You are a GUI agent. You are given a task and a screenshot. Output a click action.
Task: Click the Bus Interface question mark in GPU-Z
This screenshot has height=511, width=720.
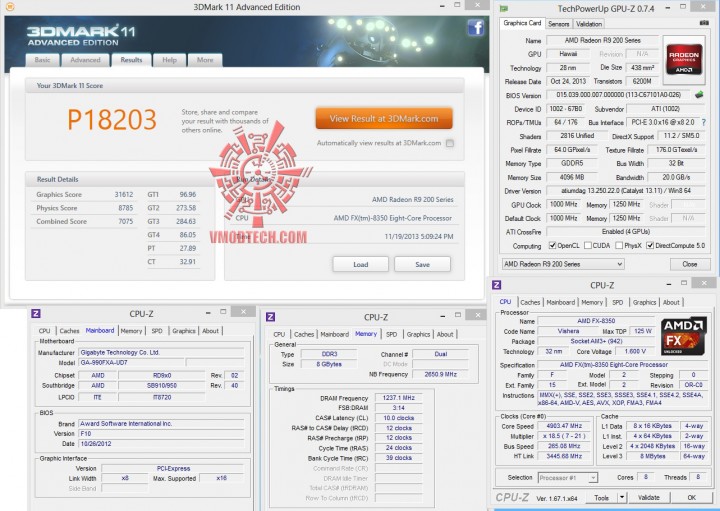coord(703,122)
